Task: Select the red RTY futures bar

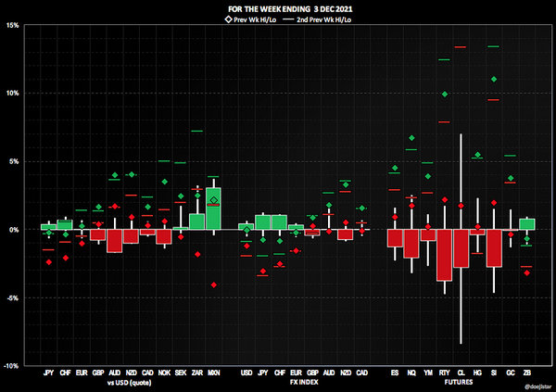Action: [x=444, y=255]
